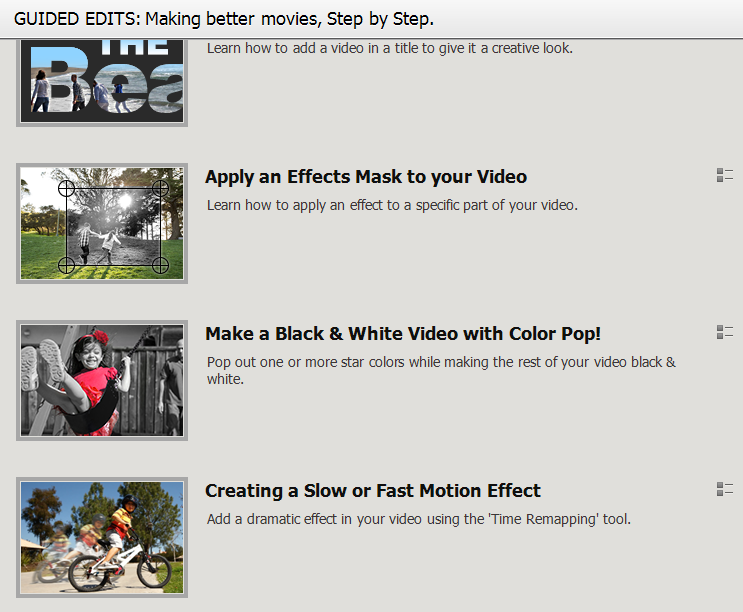Select 'Creating a Slow or Fast Motion Effect'
This screenshot has width=743, height=612.
(x=372, y=491)
